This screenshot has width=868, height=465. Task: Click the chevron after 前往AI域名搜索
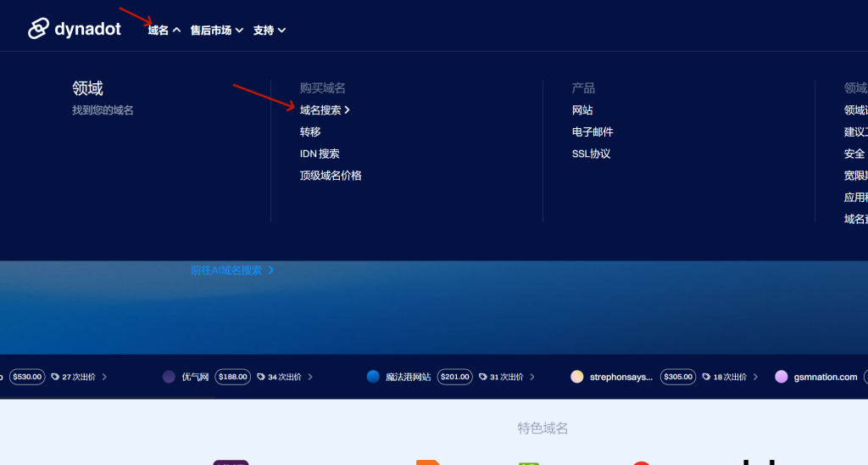[x=270, y=271]
